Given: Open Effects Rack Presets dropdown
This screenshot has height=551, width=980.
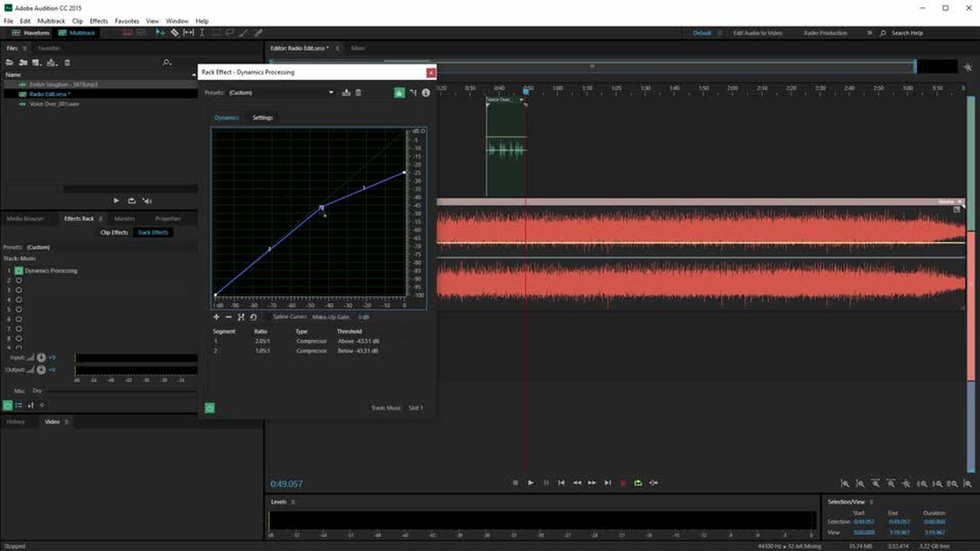Looking at the screenshot, I should [110, 247].
